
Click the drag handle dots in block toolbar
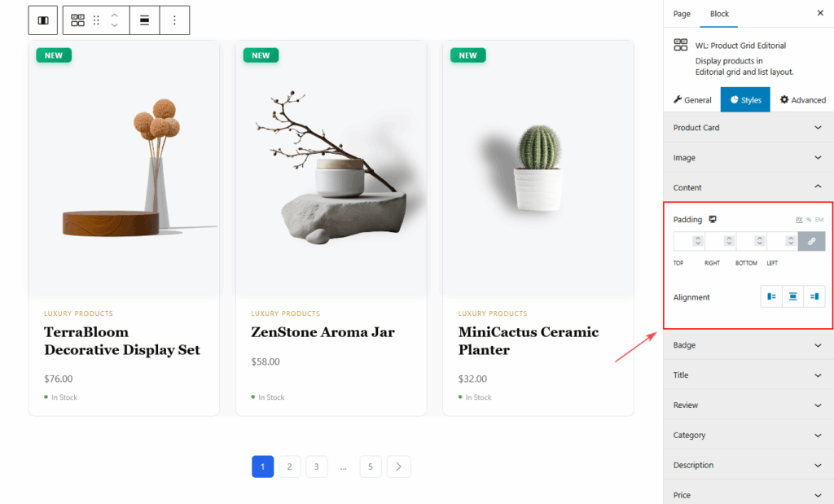click(x=97, y=20)
